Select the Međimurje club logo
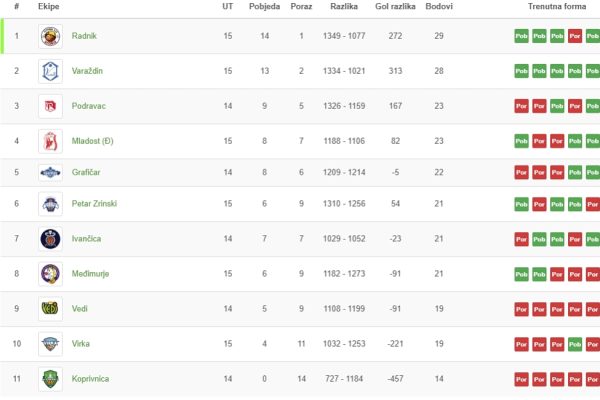The height and width of the screenshot is (400, 600). point(51,274)
